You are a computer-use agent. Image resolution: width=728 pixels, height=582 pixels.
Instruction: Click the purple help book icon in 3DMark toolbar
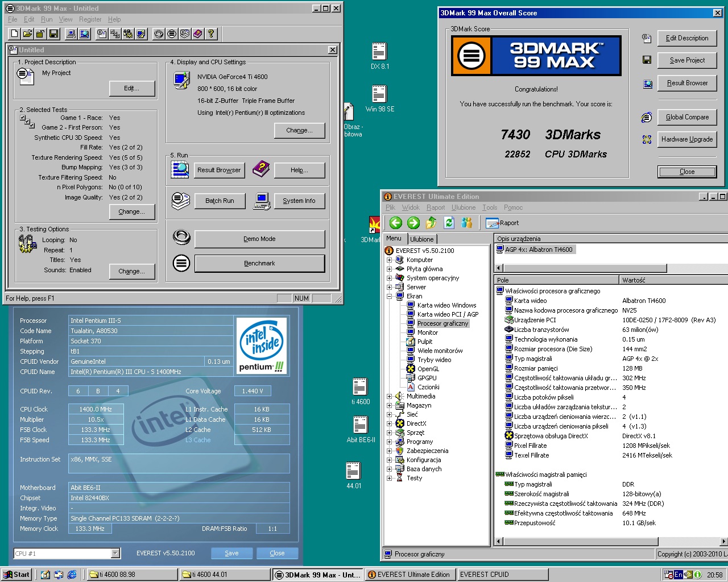198,34
